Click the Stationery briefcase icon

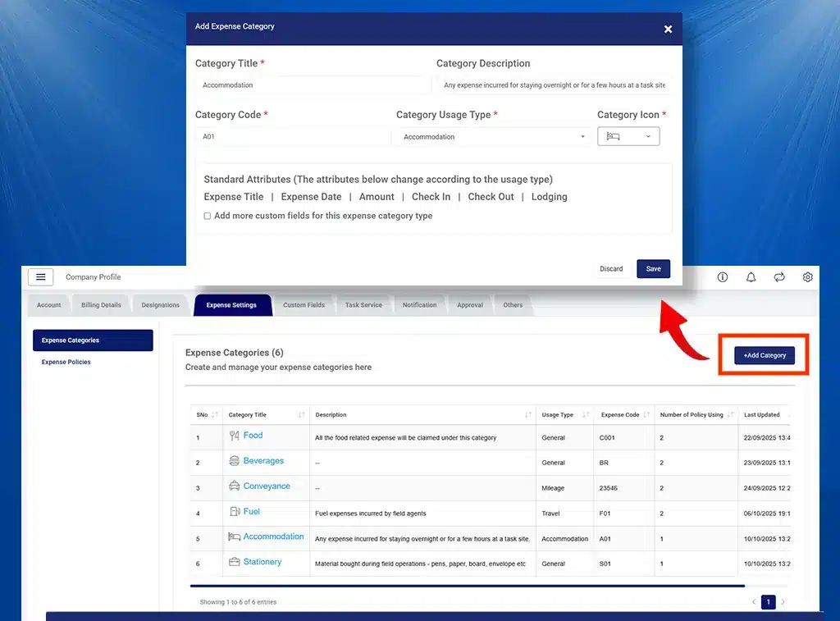pyautogui.click(x=235, y=562)
